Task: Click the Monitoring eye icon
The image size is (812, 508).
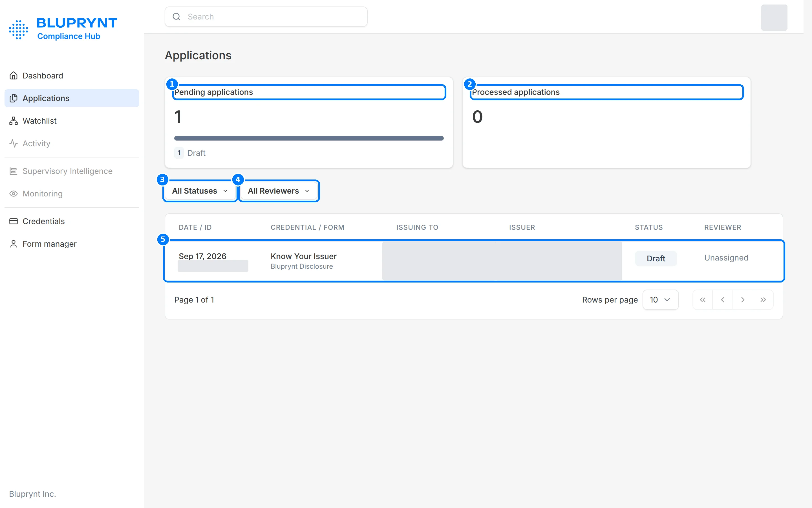Action: pyautogui.click(x=14, y=194)
